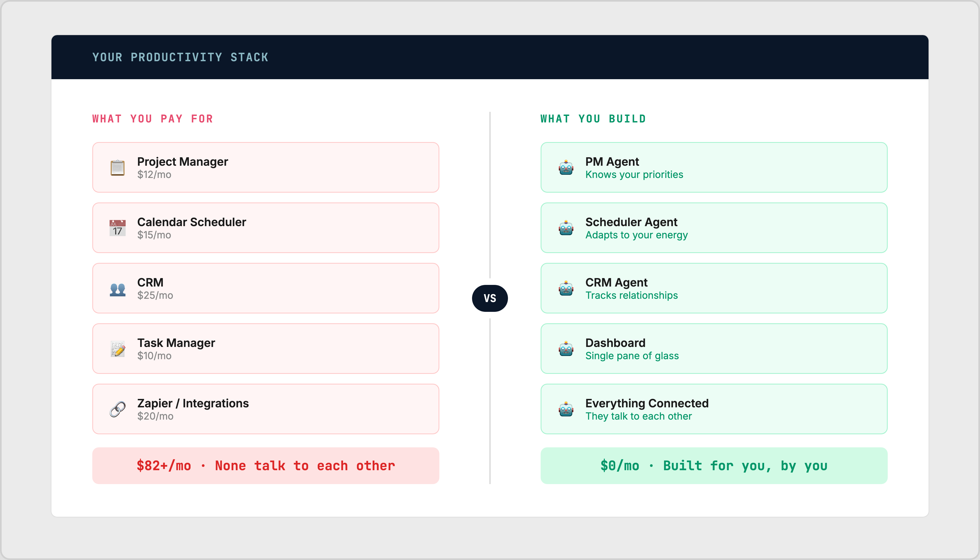Click the YOUR PRODUCTIVITY STACK header title
Screen dimensions: 980x560
tap(180, 57)
